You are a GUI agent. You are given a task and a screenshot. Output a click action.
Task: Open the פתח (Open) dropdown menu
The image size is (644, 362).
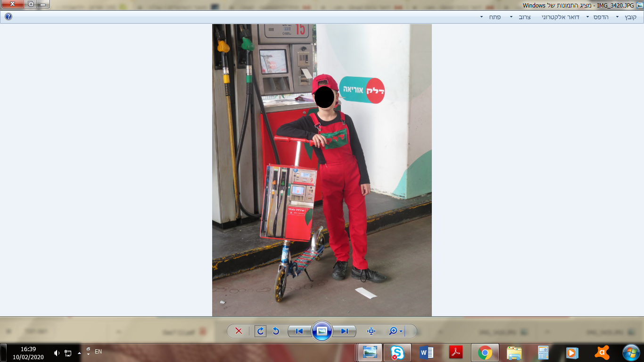(x=491, y=17)
